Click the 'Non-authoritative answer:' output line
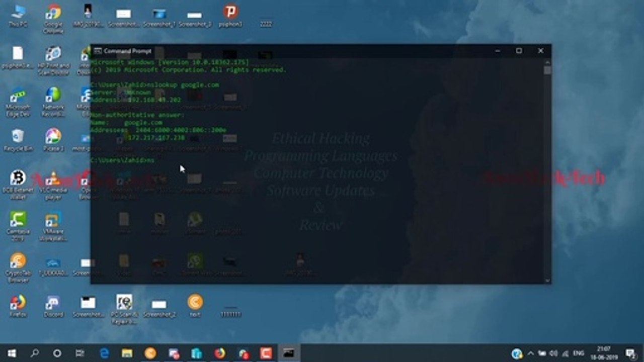Screen dimensions: 644x362 point(137,115)
